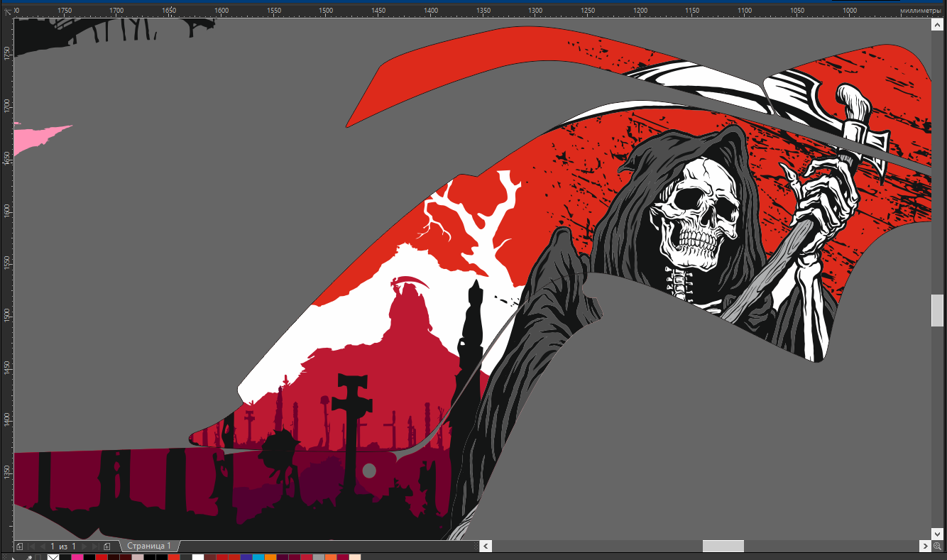Pick the magenta pink color swatch
Screen dimensions: 947x560
(77, 558)
